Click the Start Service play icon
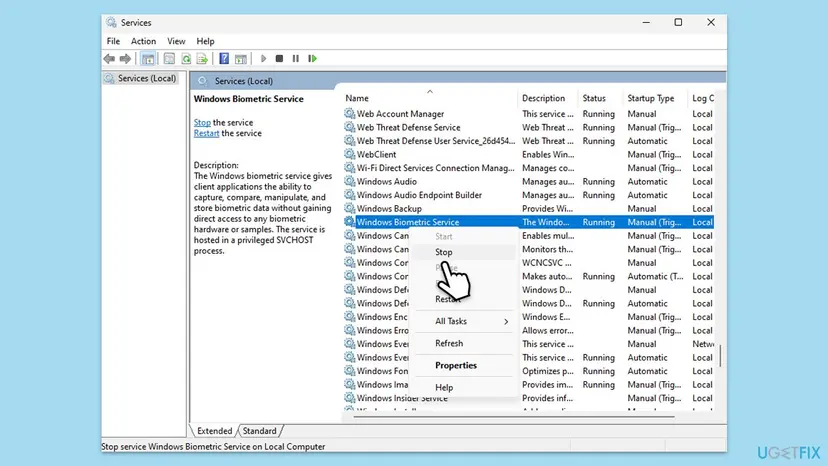828x466 pixels. pos(264,59)
